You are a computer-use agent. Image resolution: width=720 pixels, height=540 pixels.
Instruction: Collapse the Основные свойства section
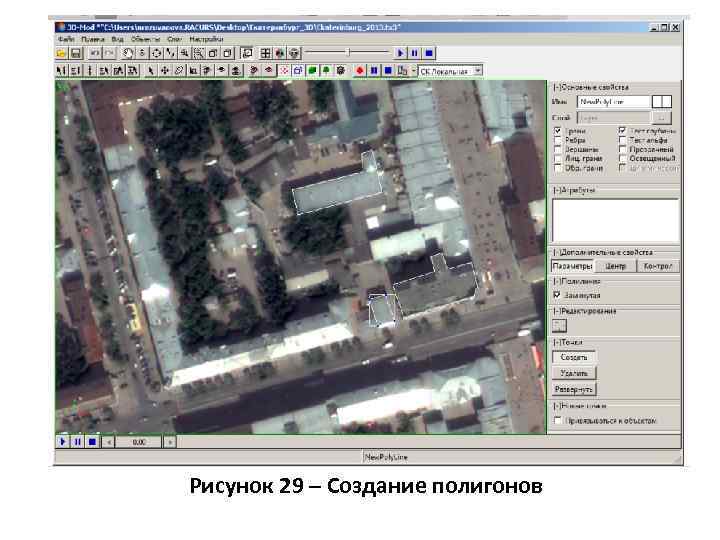pos(557,87)
